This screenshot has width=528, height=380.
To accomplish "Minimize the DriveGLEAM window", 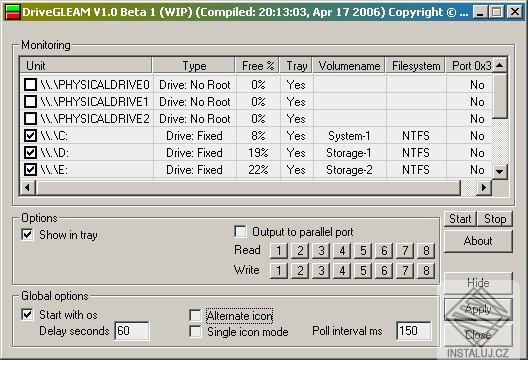I will pos(480,12).
